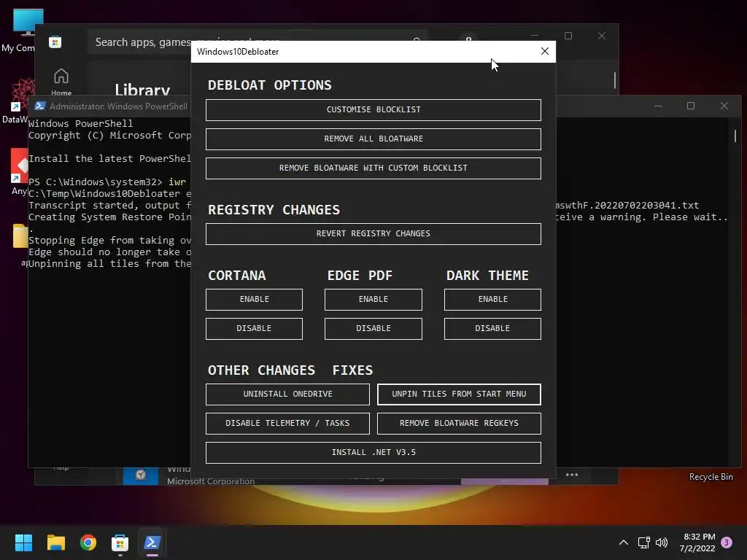Click PowerShell window title bar icon
The height and width of the screenshot is (560, 747).
point(40,106)
